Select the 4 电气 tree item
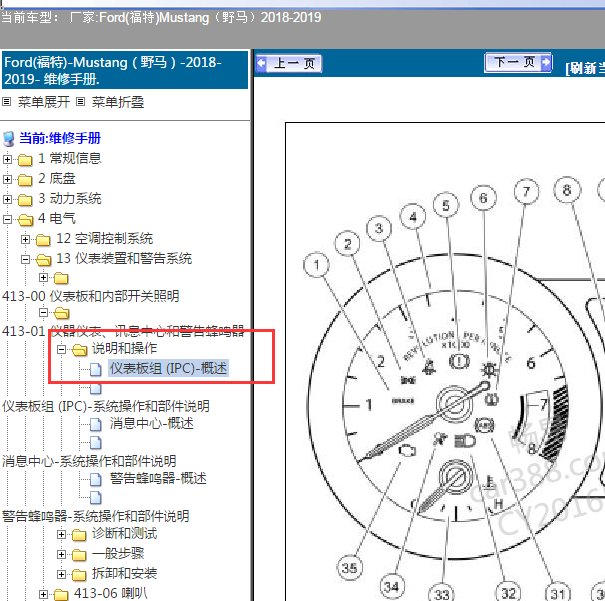This screenshot has width=605, height=601. (57, 219)
